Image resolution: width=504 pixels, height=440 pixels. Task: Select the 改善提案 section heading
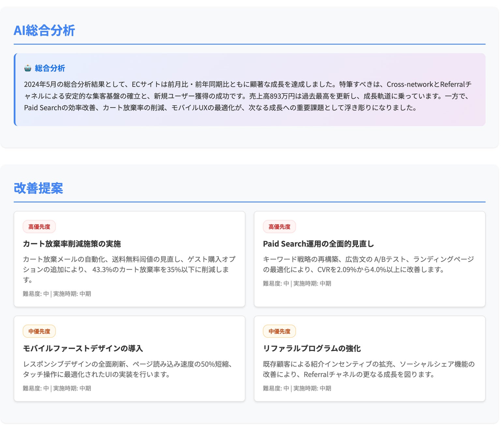tap(38, 188)
